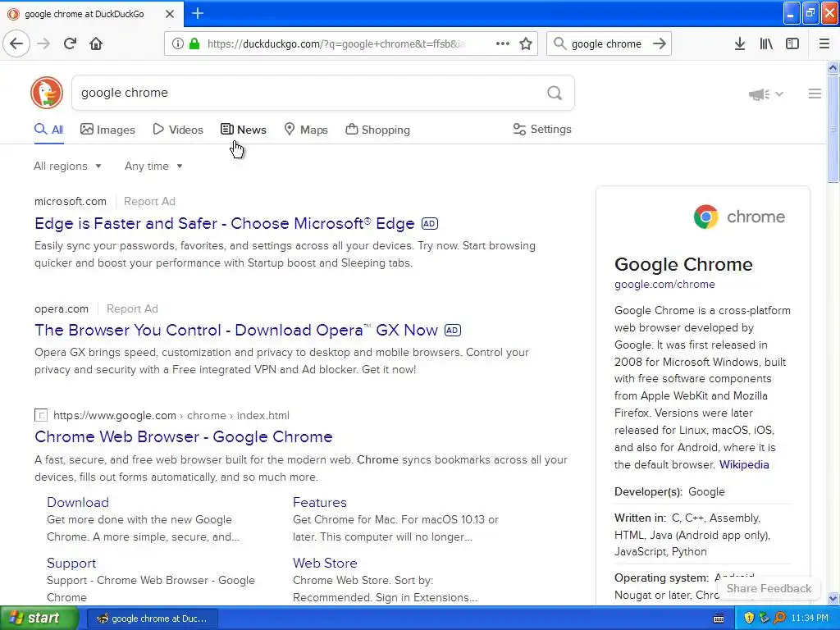Open the Support sitelink
The width and height of the screenshot is (840, 630).
(x=71, y=563)
